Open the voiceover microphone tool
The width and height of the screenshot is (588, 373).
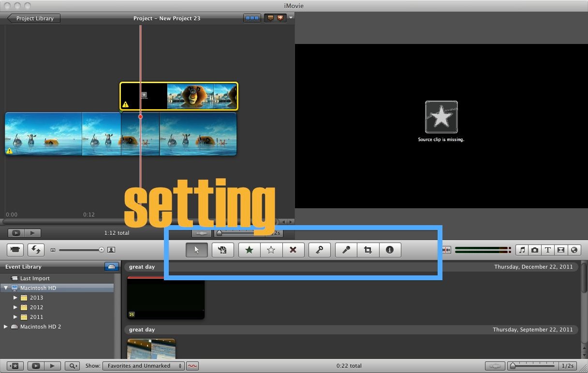pos(346,250)
